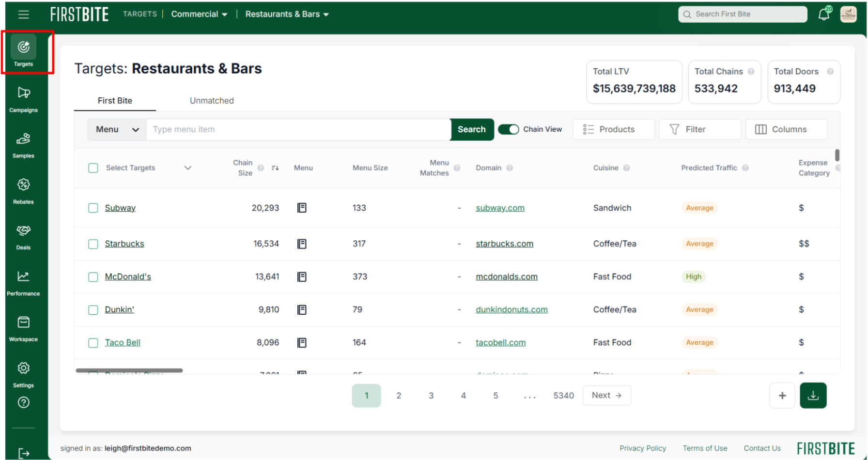Open the Filter panel
This screenshot has width=868, height=460.
tap(699, 129)
